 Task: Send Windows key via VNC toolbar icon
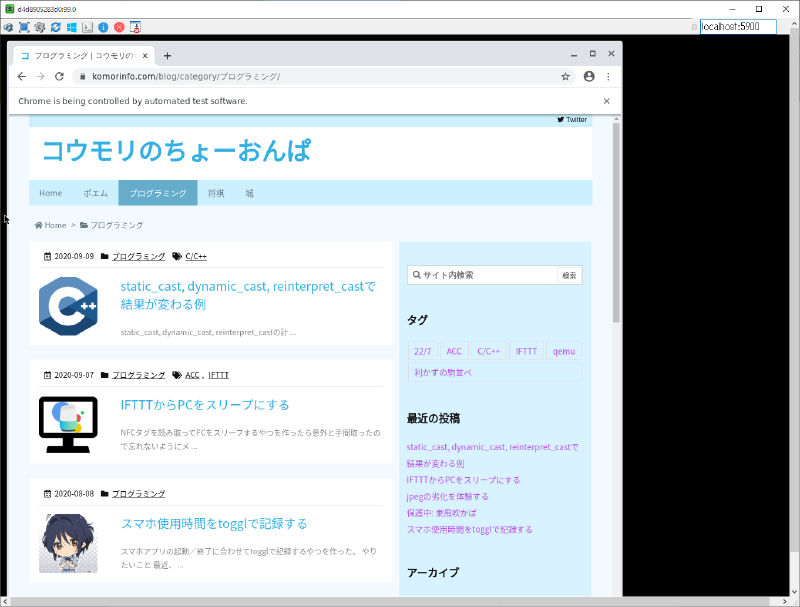coord(72,27)
